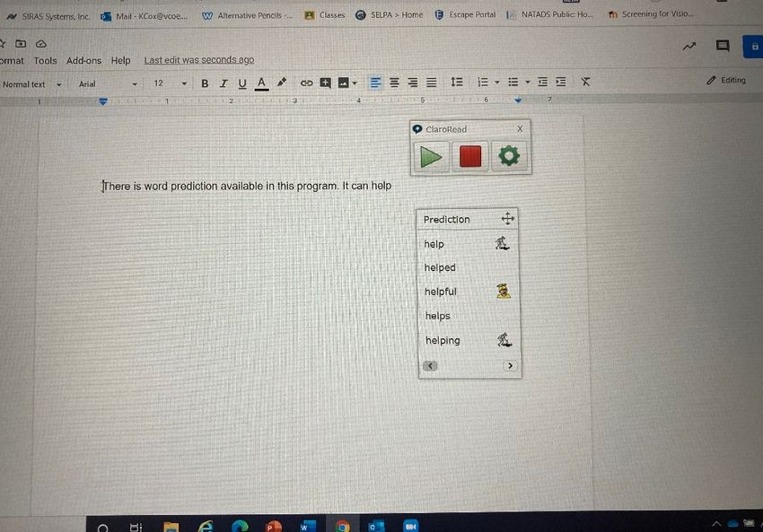Open the Classes bookmark
Image resolution: width=763 pixels, height=532 pixels.
click(325, 15)
